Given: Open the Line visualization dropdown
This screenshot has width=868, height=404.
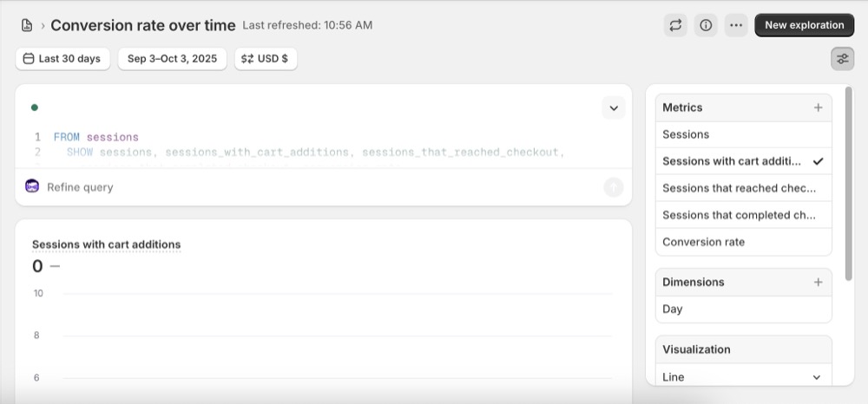Looking at the screenshot, I should 743,377.
